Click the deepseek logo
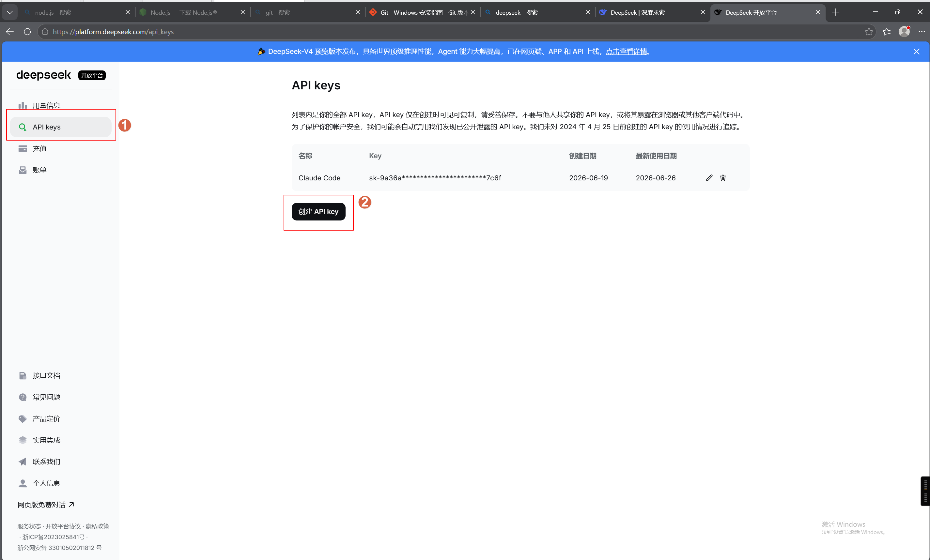930x560 pixels. [x=43, y=75]
